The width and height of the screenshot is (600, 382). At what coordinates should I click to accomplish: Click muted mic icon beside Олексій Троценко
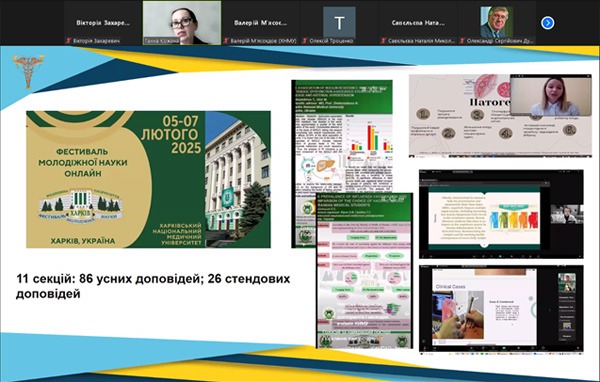305,41
